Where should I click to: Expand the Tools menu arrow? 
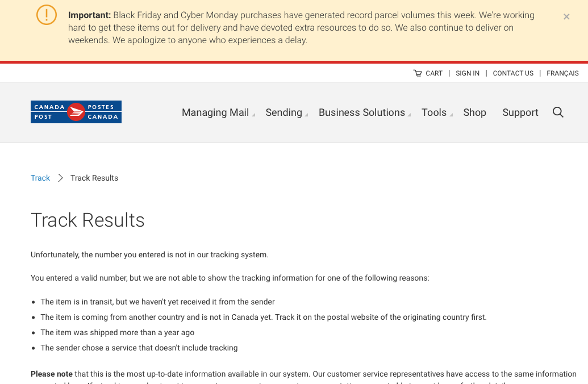[451, 115]
